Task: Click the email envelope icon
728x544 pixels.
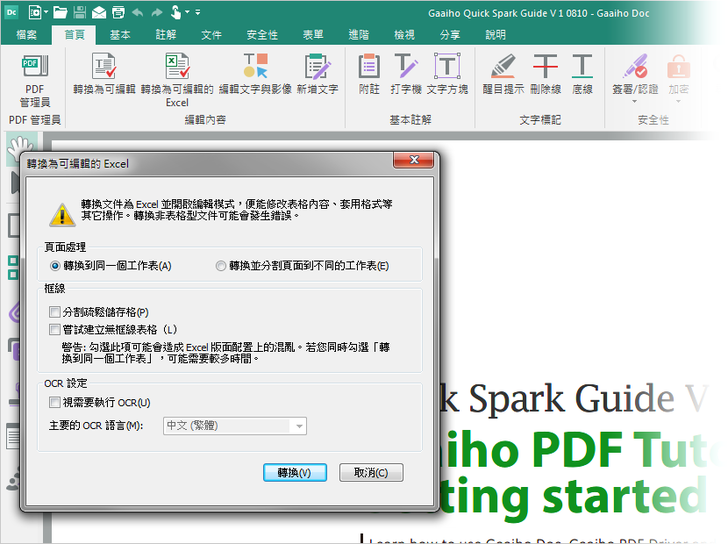Action: point(99,13)
